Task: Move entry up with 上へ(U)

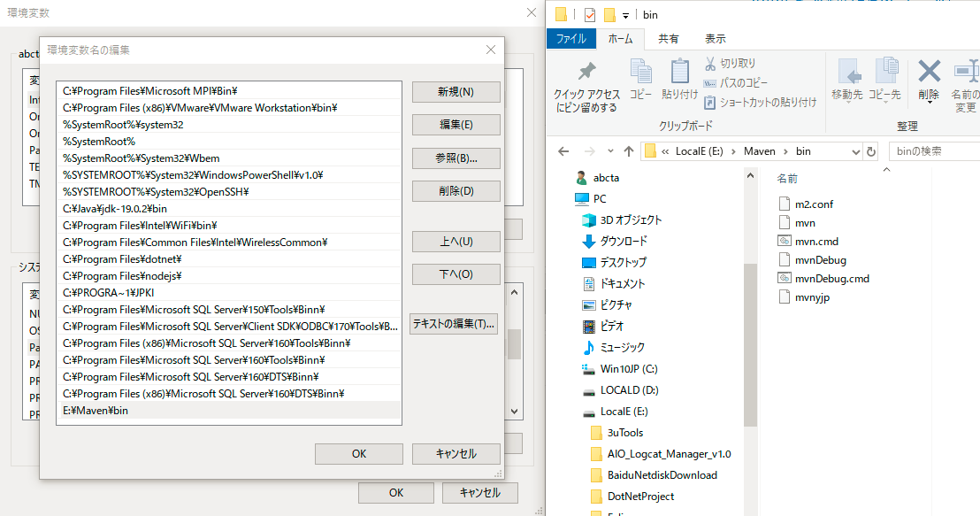Action: pos(456,242)
